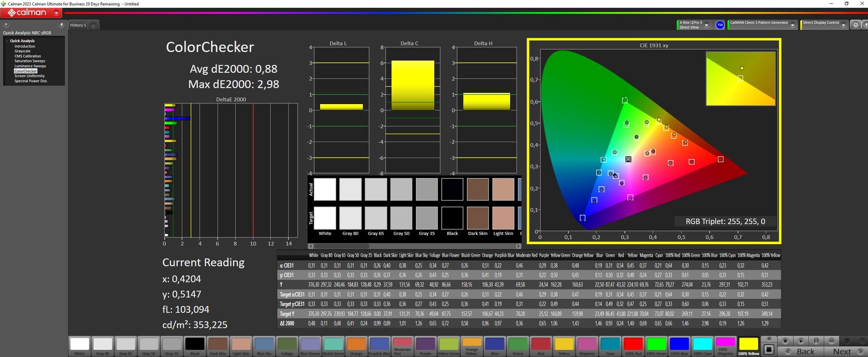
Task: Expand X-Rite i1Pro 3 meter dropdown
Action: click(x=707, y=25)
